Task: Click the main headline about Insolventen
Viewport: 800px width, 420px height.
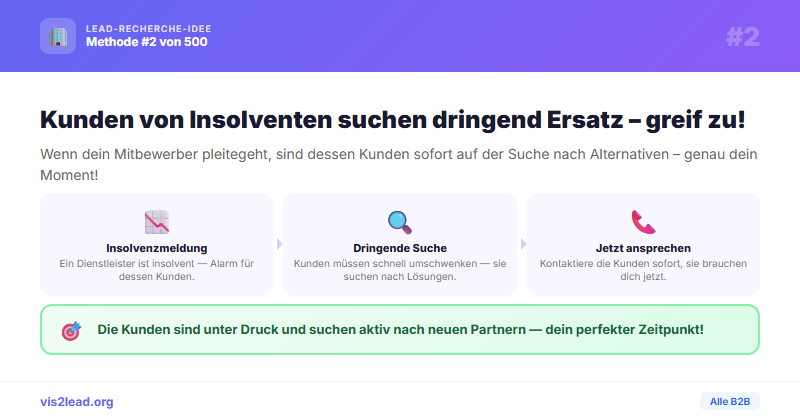Action: pyautogui.click(x=393, y=120)
